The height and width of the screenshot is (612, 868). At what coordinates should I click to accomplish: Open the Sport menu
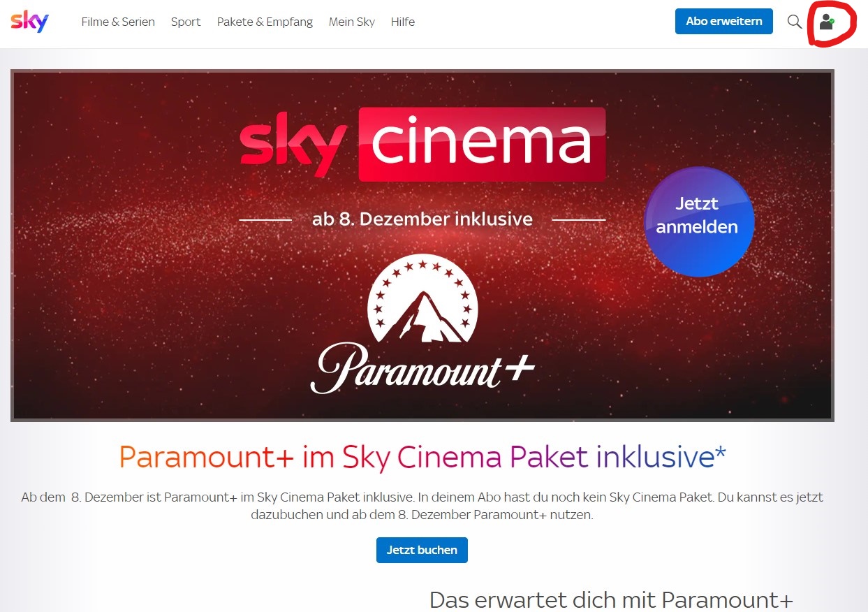click(x=186, y=22)
